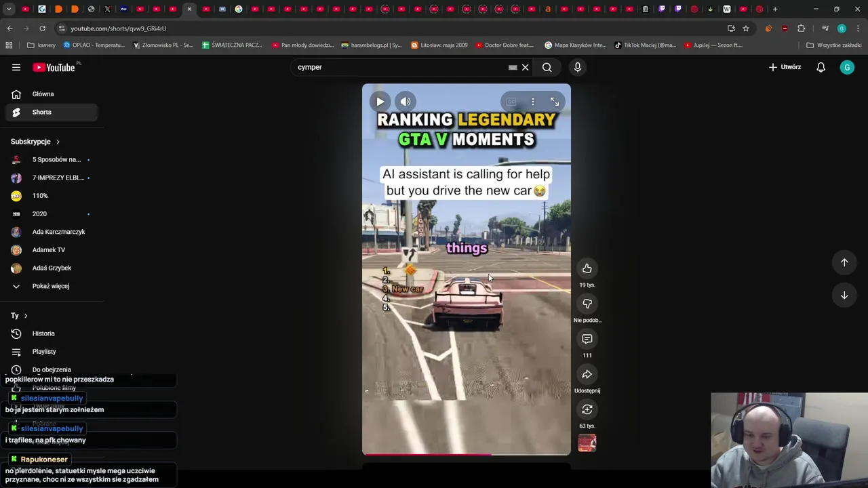This screenshot has height=488, width=868.
Task: Close the active YouTube tab
Action: tap(189, 9)
